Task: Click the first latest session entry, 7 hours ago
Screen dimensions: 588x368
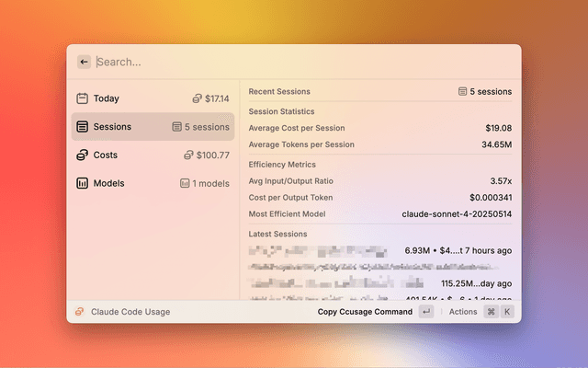Action: click(380, 251)
